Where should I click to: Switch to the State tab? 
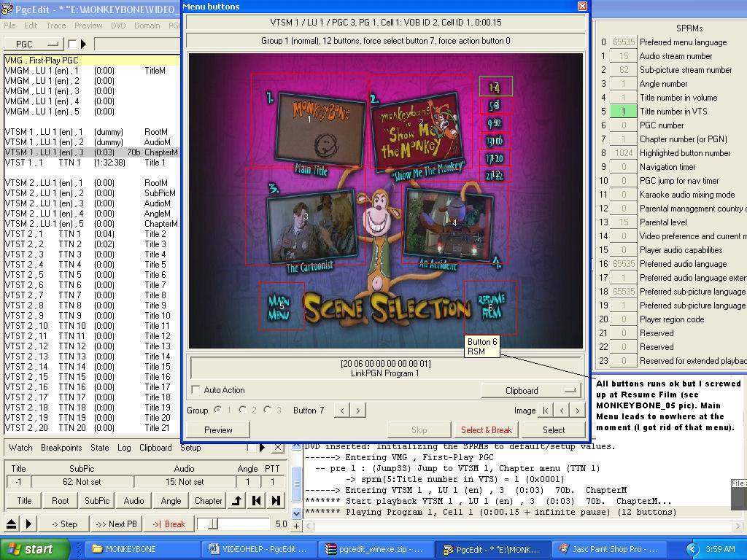[x=99, y=448]
